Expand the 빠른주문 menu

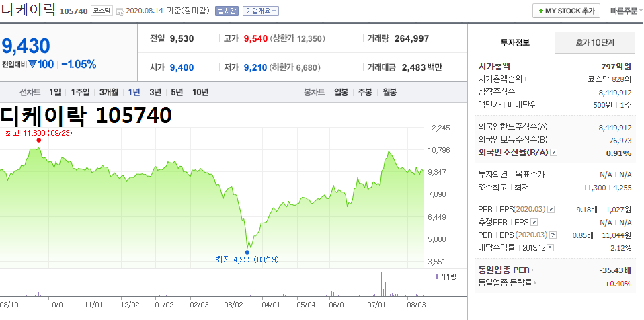(627, 11)
